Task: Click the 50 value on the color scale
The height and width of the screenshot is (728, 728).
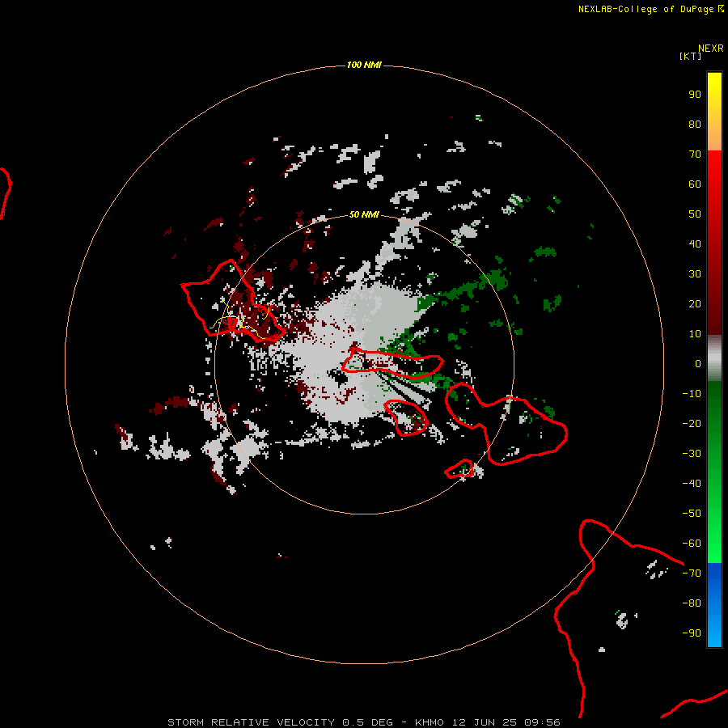Action: coord(695,214)
